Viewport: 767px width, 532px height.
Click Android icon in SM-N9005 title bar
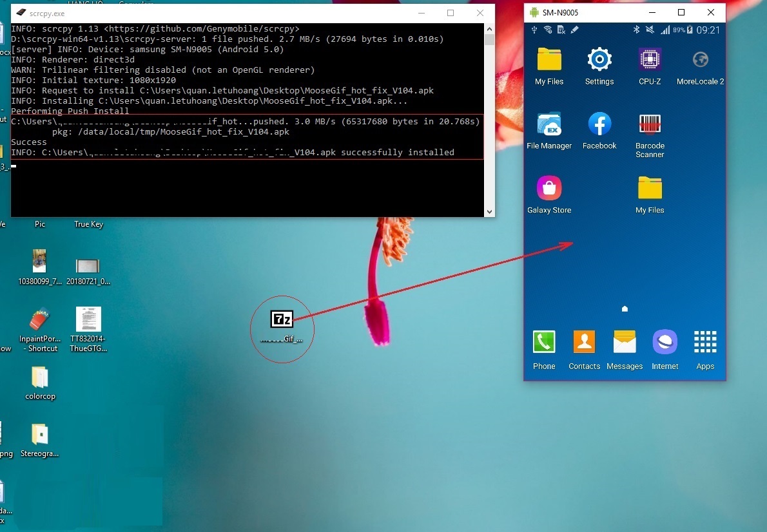tap(534, 12)
